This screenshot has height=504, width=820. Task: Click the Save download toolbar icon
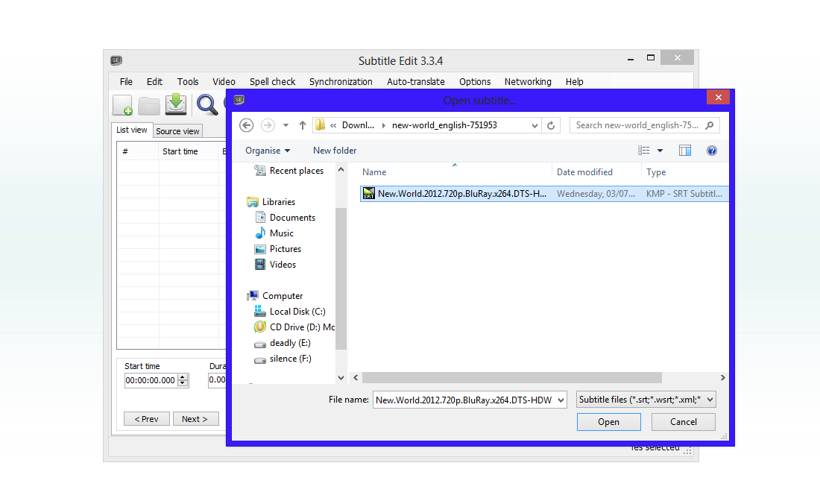pyautogui.click(x=176, y=104)
